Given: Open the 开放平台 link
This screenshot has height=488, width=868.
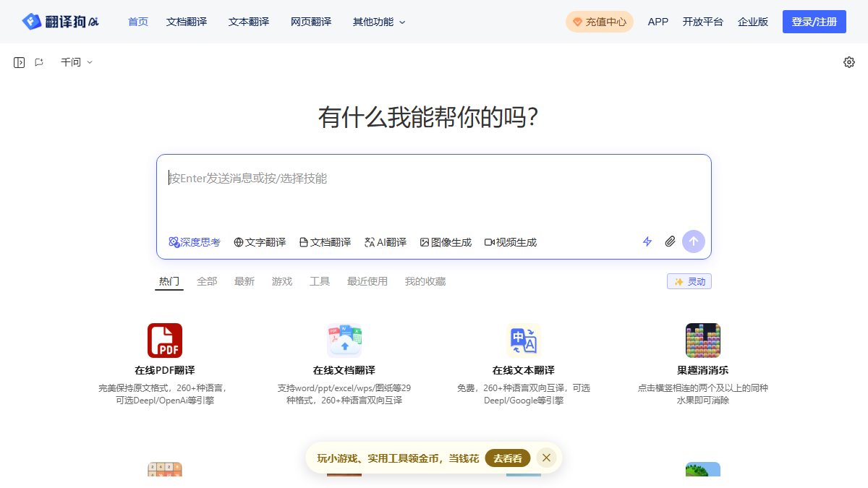Looking at the screenshot, I should (703, 22).
